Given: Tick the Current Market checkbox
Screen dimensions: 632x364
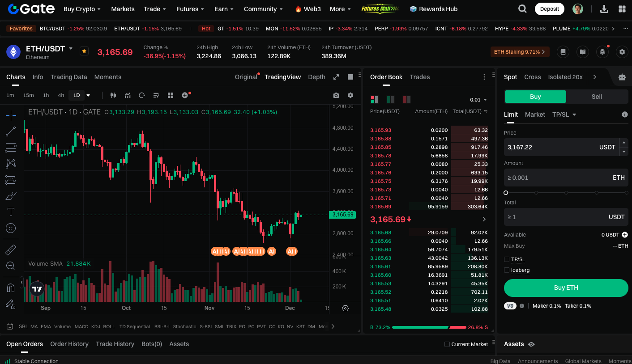Looking at the screenshot, I should (447, 344).
